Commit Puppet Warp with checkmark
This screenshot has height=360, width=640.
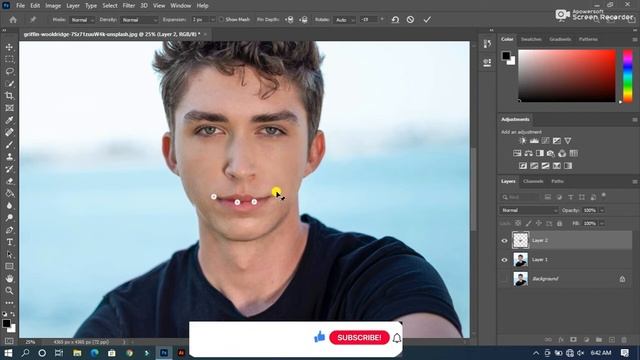pos(427,20)
